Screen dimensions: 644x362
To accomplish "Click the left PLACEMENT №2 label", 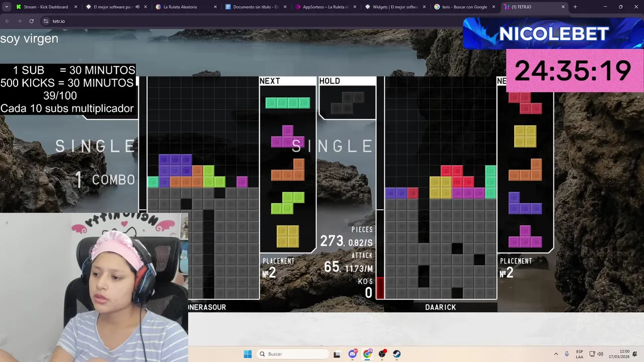I will click(x=278, y=268).
